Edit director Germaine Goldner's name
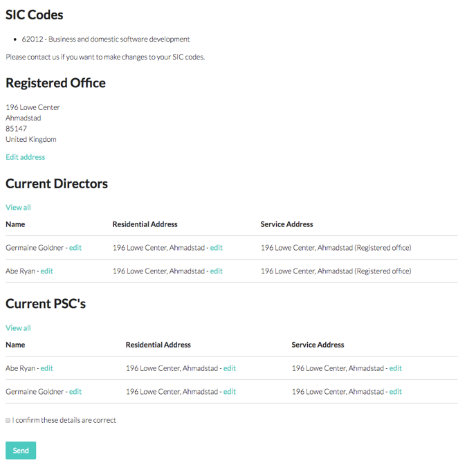Screen dimensions: 476x470 75,248
